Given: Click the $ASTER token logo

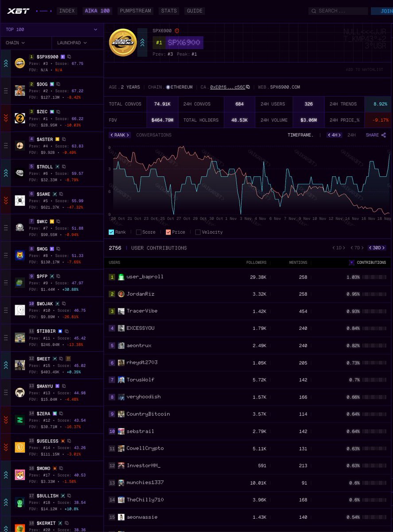Looking at the screenshot, I should [20, 145].
